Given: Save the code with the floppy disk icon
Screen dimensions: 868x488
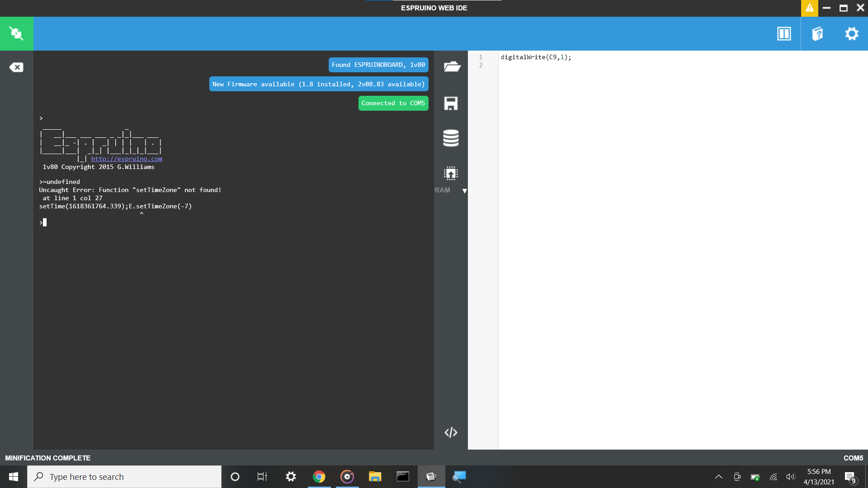Looking at the screenshot, I should (451, 103).
